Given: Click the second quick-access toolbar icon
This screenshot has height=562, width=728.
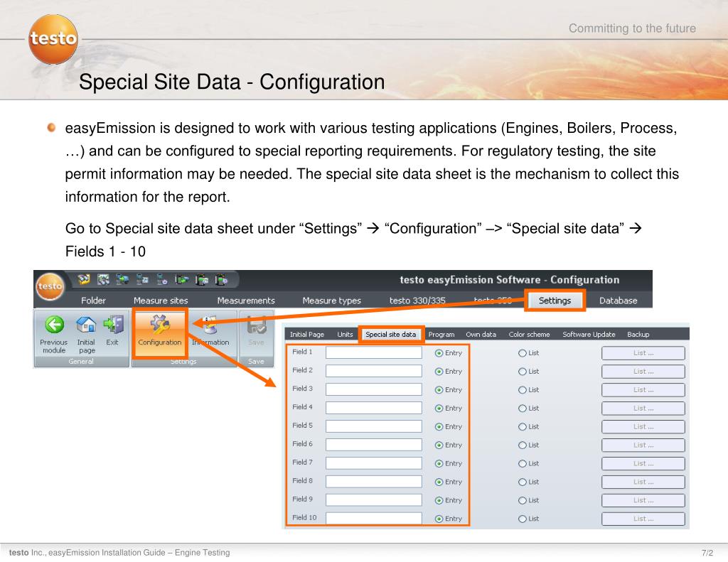Looking at the screenshot, I should point(103,279).
